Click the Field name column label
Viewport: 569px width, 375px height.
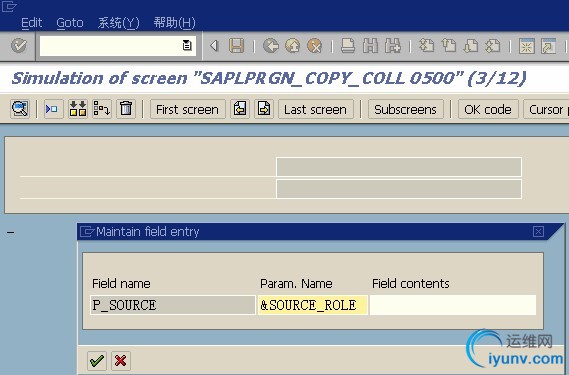coord(121,284)
